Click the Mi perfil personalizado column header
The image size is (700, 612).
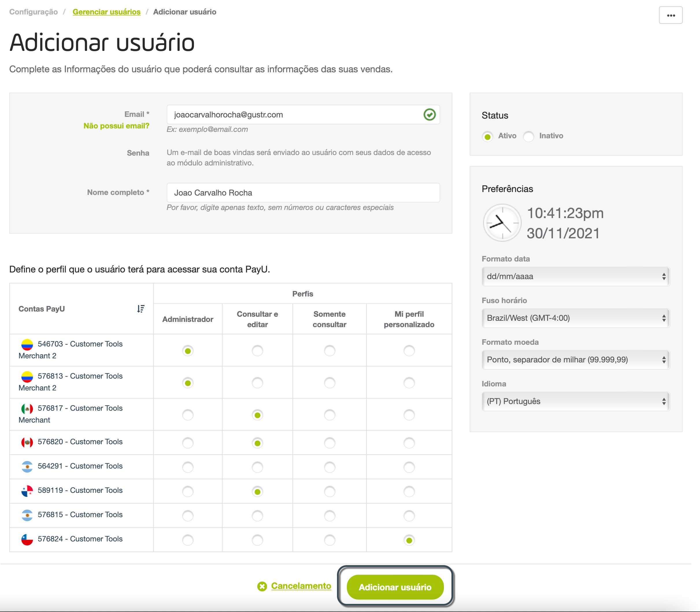(409, 319)
